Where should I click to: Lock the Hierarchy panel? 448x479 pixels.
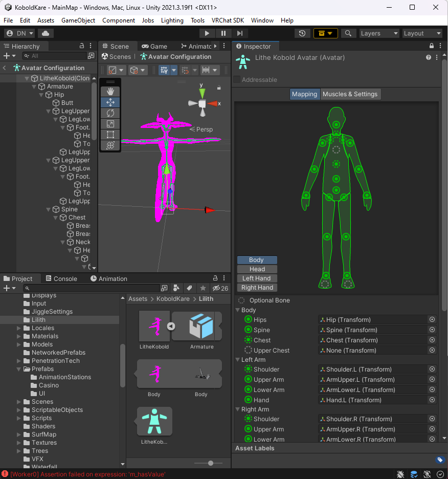click(81, 46)
